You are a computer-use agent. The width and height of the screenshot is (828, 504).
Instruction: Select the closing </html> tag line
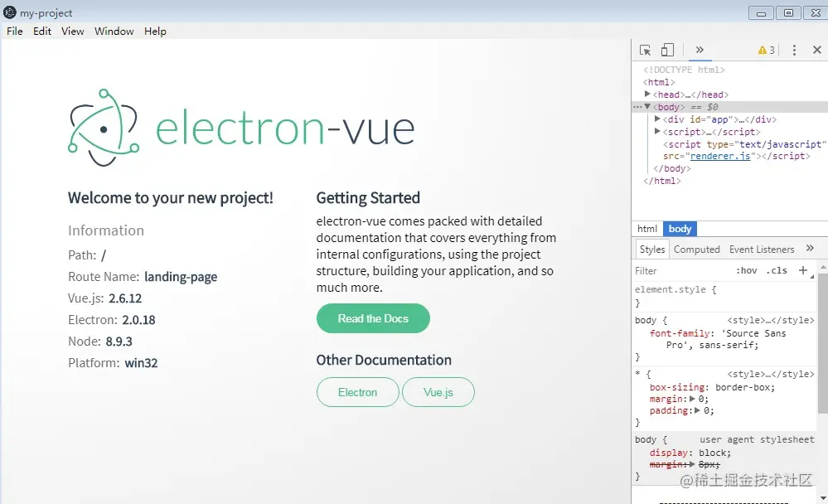tap(661, 181)
